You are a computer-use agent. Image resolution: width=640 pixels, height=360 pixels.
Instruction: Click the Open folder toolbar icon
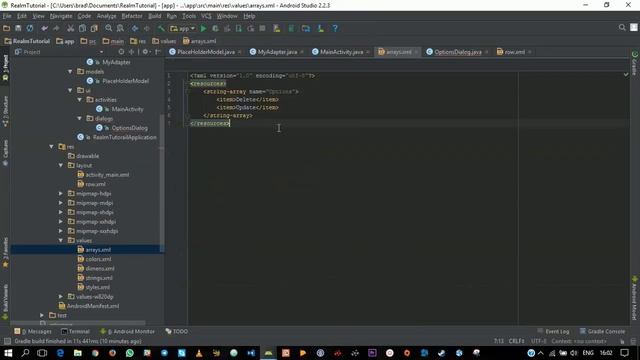[7, 29]
